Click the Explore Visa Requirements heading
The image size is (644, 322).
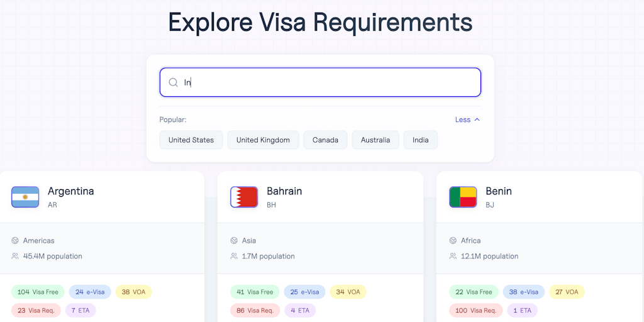click(x=320, y=22)
